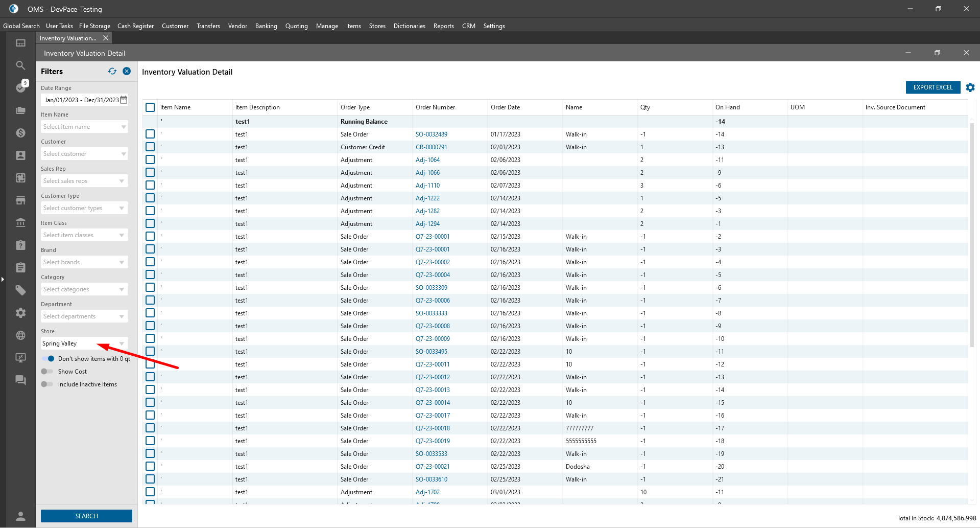Open the Store dropdown showing Spring Valley
980x528 pixels.
tap(84, 343)
